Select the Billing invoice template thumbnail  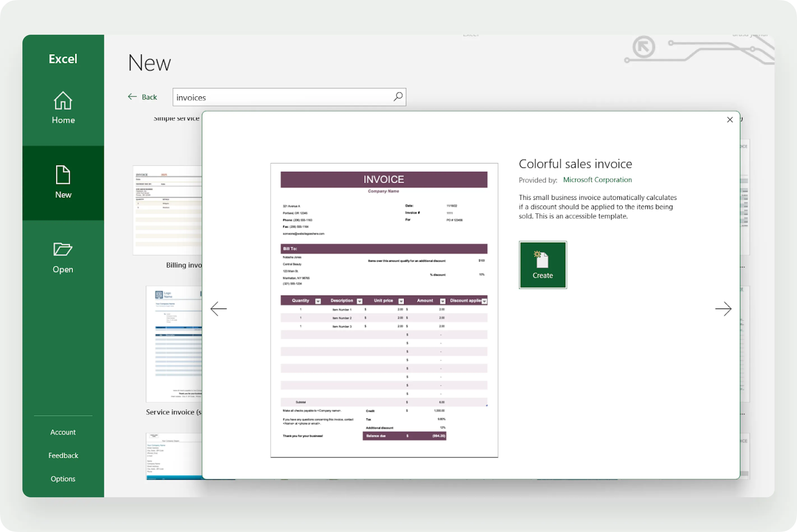tap(168, 210)
